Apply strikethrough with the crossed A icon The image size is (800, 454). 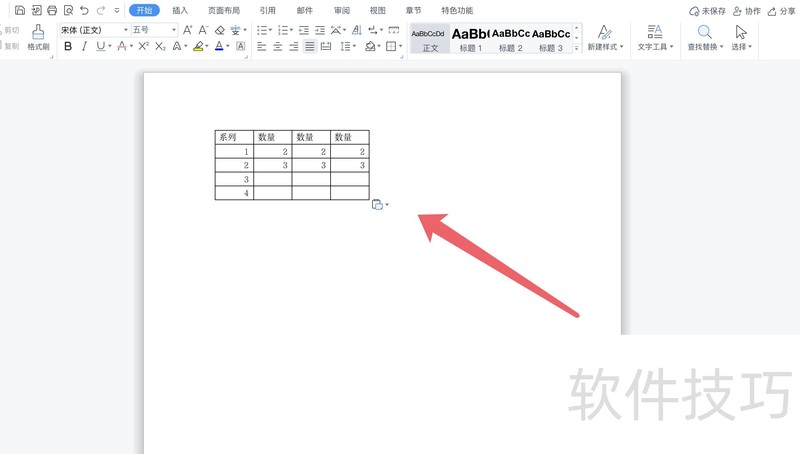122,46
